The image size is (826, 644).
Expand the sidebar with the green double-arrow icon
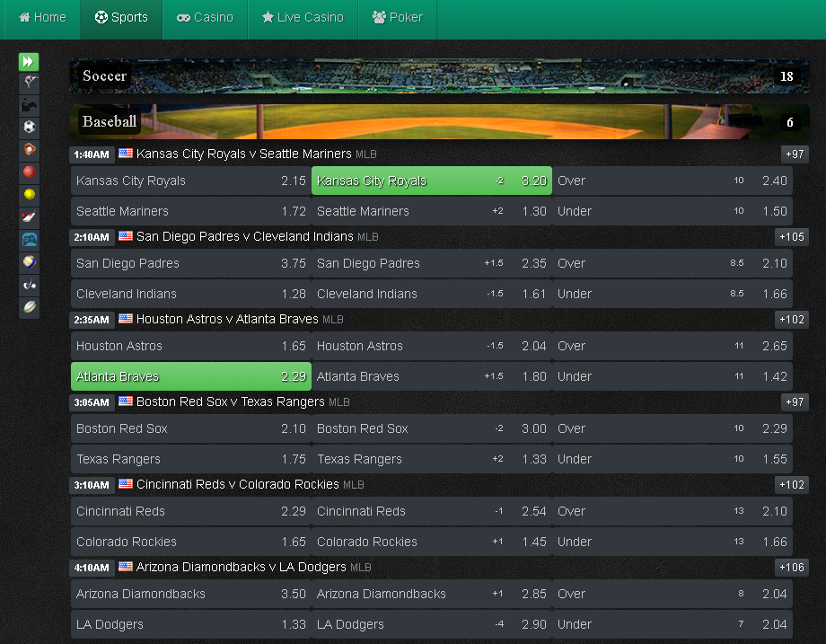(29, 62)
